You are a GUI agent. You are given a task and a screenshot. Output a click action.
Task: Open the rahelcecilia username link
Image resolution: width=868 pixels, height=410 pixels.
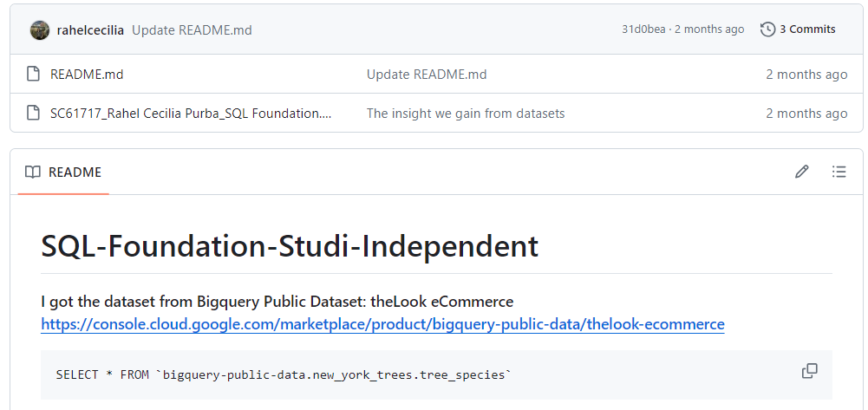pos(90,29)
